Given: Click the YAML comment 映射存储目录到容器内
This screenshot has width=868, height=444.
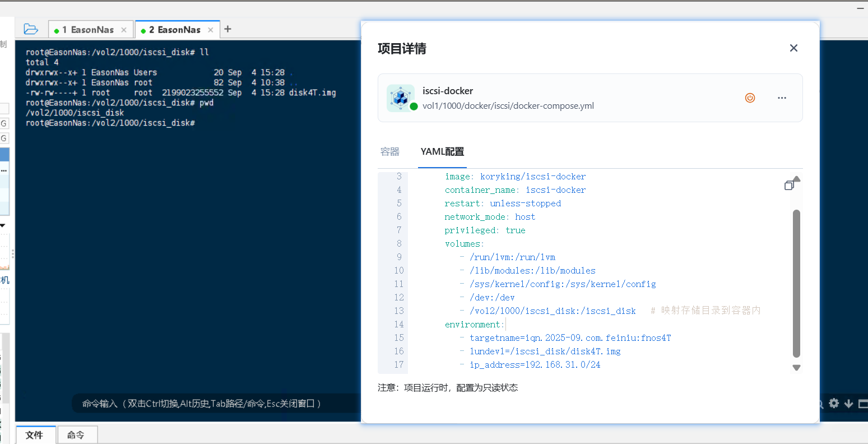Looking at the screenshot, I should click(x=711, y=311).
